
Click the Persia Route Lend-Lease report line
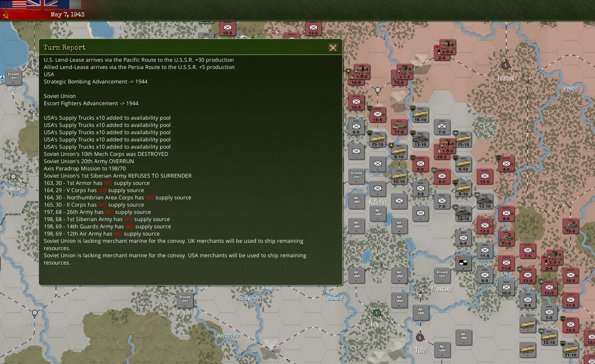tap(139, 67)
